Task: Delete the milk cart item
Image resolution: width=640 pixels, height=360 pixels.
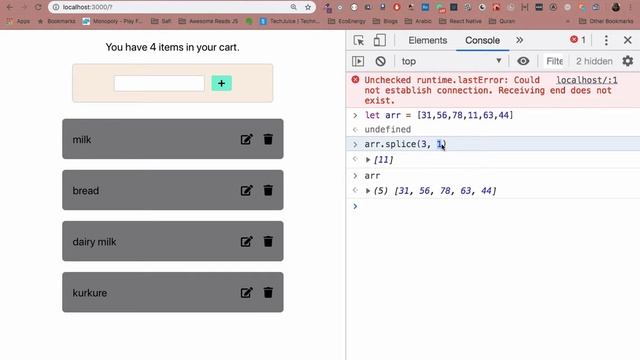Action: pos(268,139)
